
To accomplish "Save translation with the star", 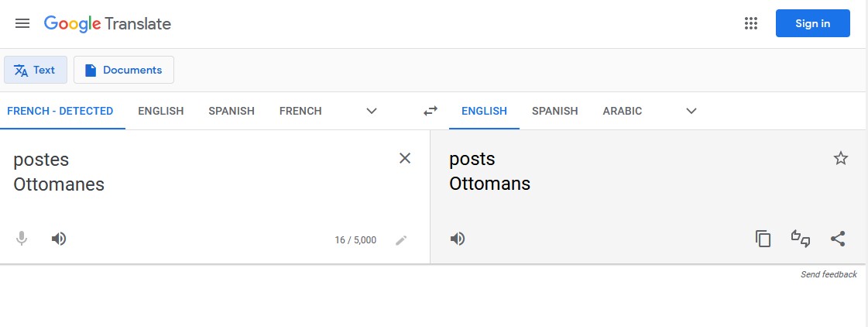I will coord(840,158).
